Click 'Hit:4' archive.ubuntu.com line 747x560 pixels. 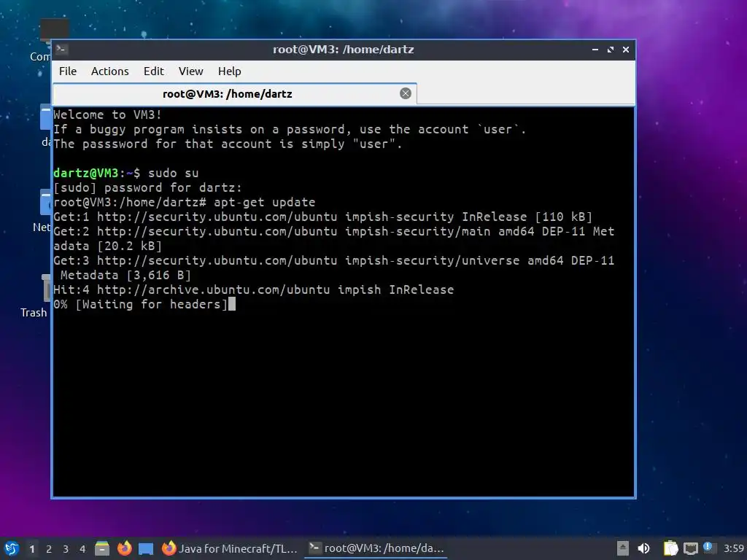(253, 289)
